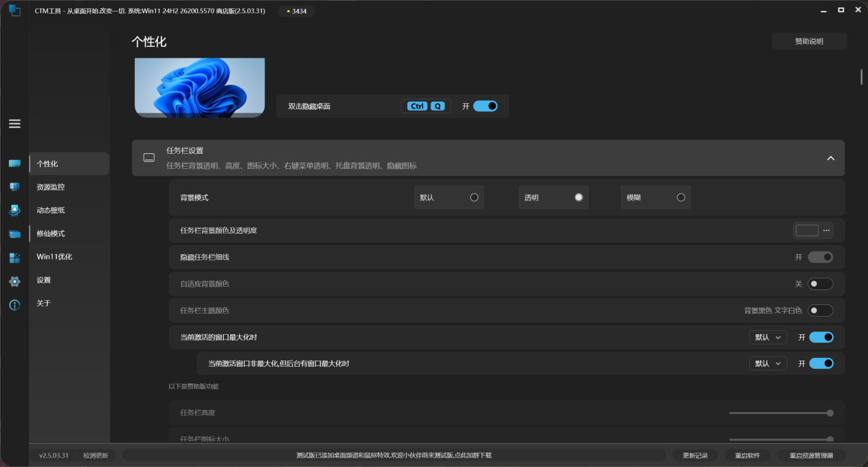Click version text v2.5.03.31
The image size is (868, 467).
tap(54, 455)
